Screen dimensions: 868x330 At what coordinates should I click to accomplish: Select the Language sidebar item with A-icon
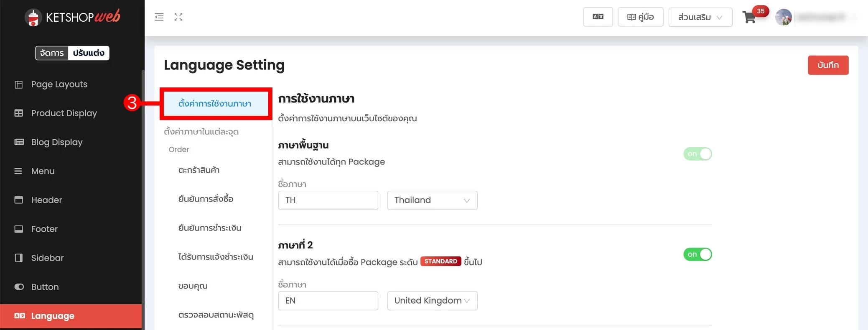[52, 316]
